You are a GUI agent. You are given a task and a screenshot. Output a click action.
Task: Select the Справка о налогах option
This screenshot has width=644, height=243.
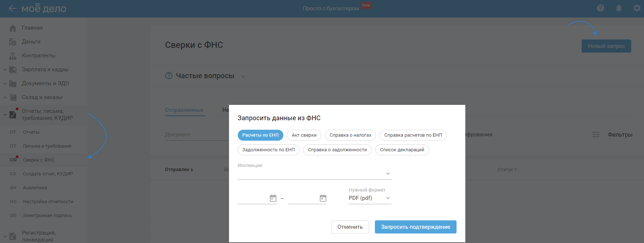pyautogui.click(x=350, y=135)
